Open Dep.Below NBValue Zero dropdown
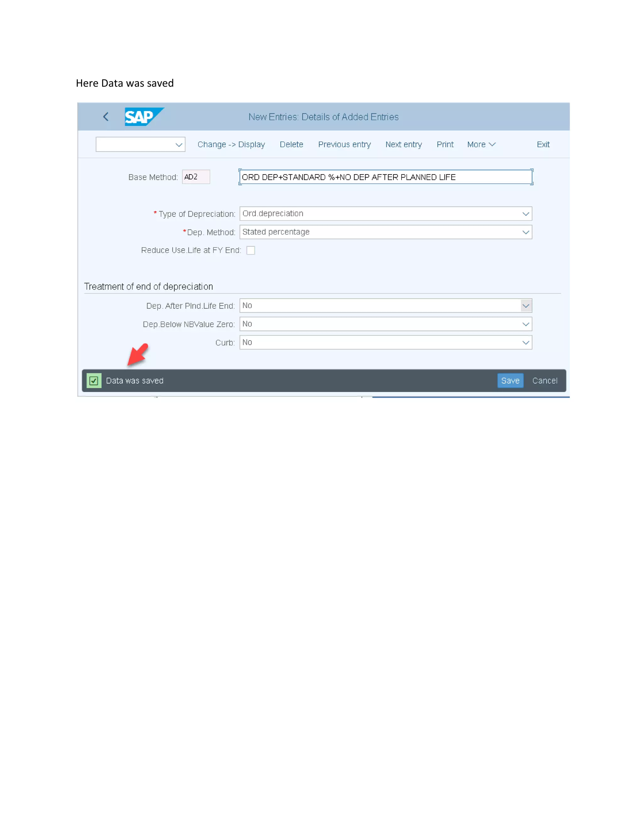 [525, 324]
